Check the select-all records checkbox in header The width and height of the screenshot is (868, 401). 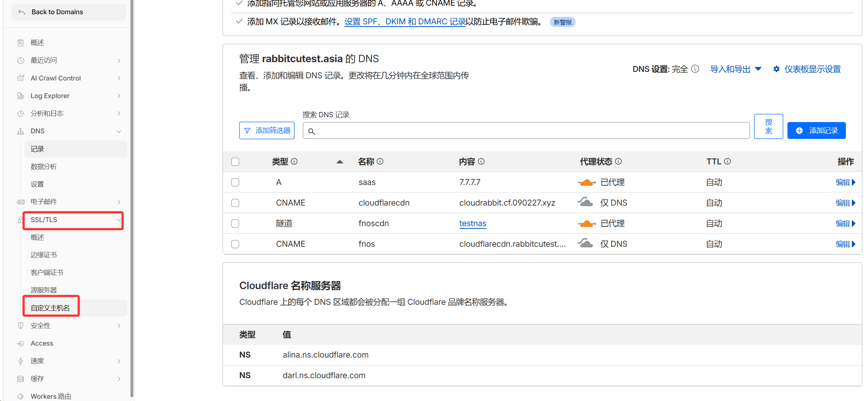[235, 162]
